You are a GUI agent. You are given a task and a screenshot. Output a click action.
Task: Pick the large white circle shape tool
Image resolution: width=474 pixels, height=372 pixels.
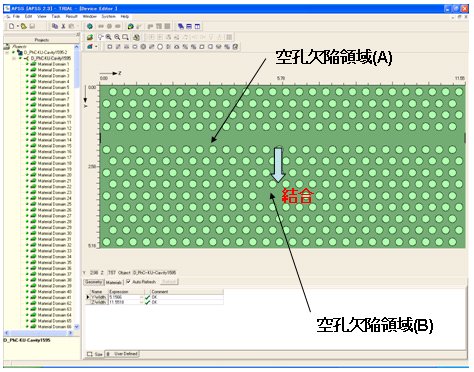160,47
